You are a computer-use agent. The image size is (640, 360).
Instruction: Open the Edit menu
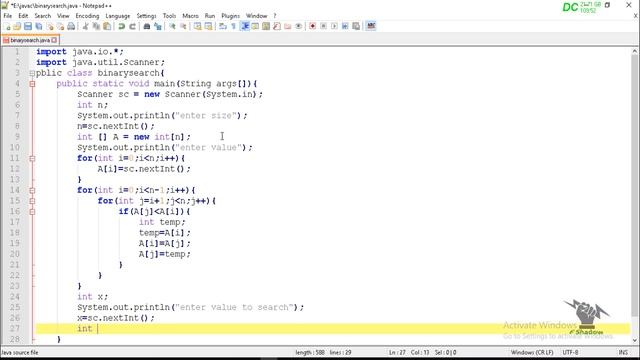pyautogui.click(x=23, y=16)
